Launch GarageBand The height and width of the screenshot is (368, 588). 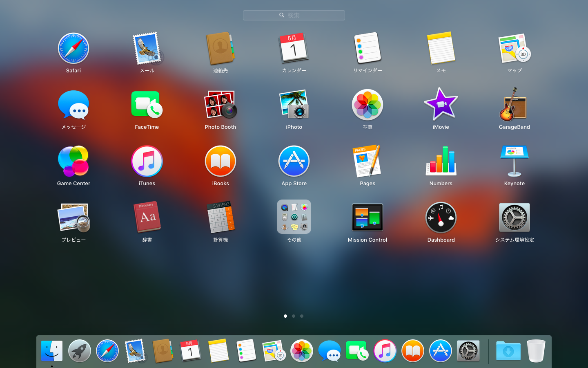(514, 104)
